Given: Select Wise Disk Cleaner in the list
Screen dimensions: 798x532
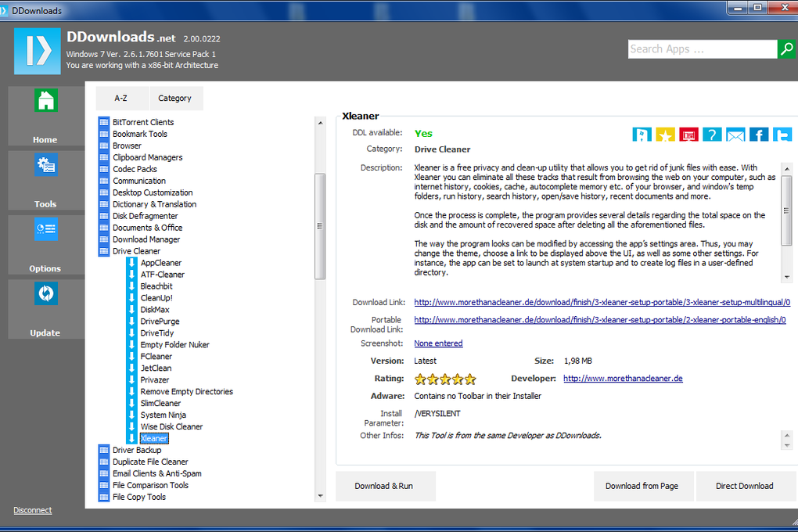Looking at the screenshot, I should (171, 426).
